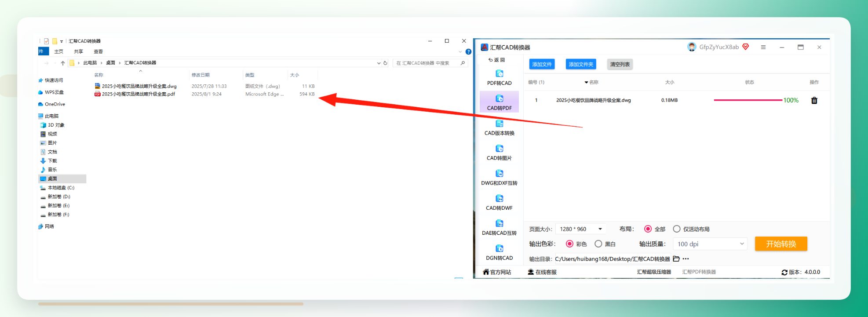Open the 共享 ribbon tab

(78, 51)
